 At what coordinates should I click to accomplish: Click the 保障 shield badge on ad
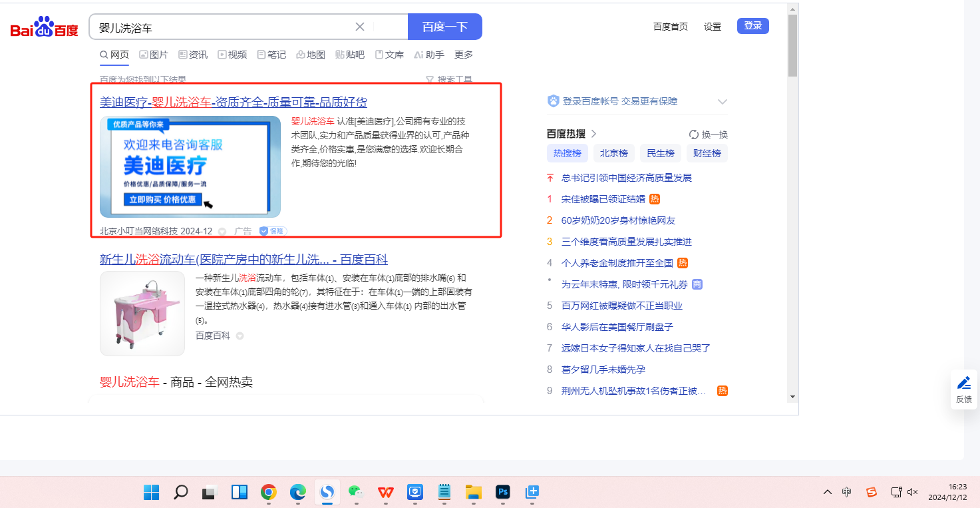pos(273,231)
